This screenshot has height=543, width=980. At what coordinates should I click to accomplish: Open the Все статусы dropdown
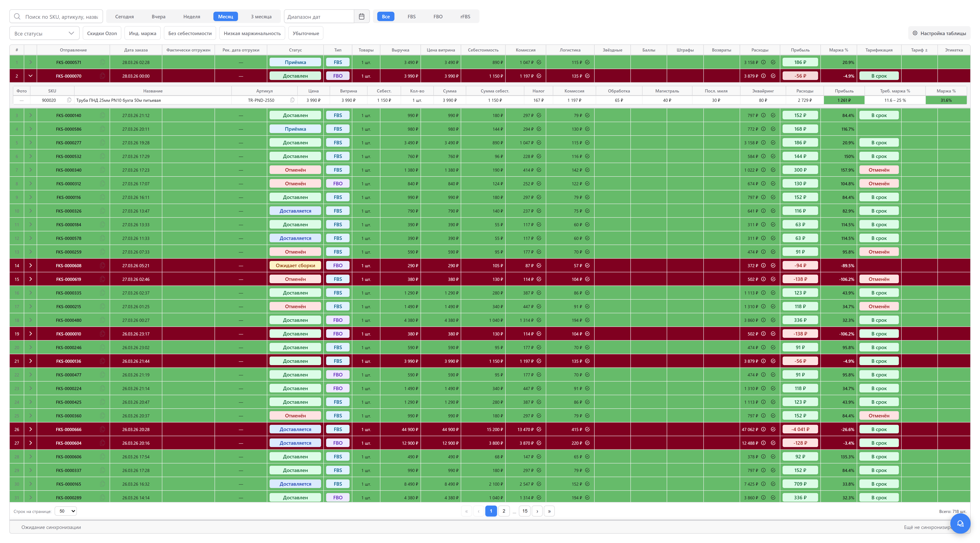pos(44,33)
